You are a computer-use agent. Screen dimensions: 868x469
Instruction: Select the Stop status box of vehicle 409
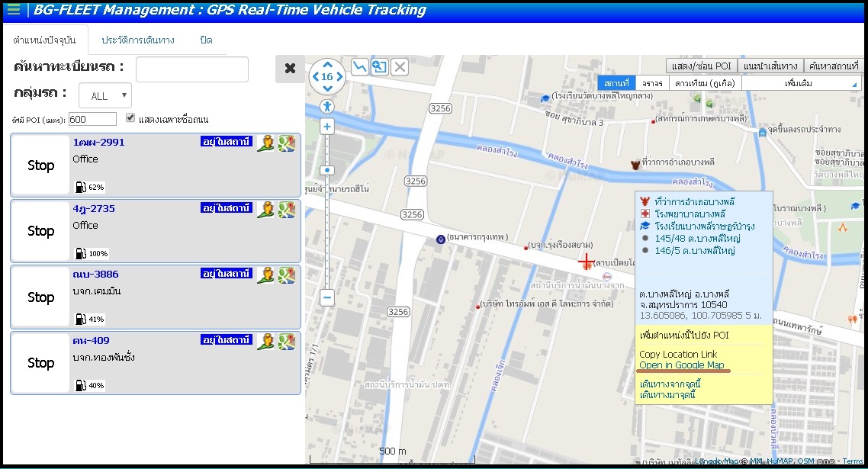40,363
